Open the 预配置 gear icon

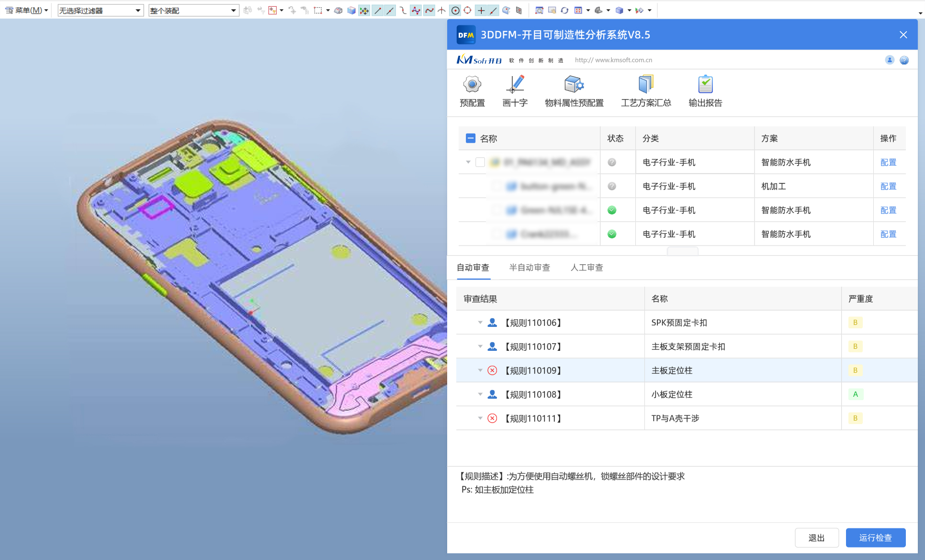pyautogui.click(x=472, y=85)
